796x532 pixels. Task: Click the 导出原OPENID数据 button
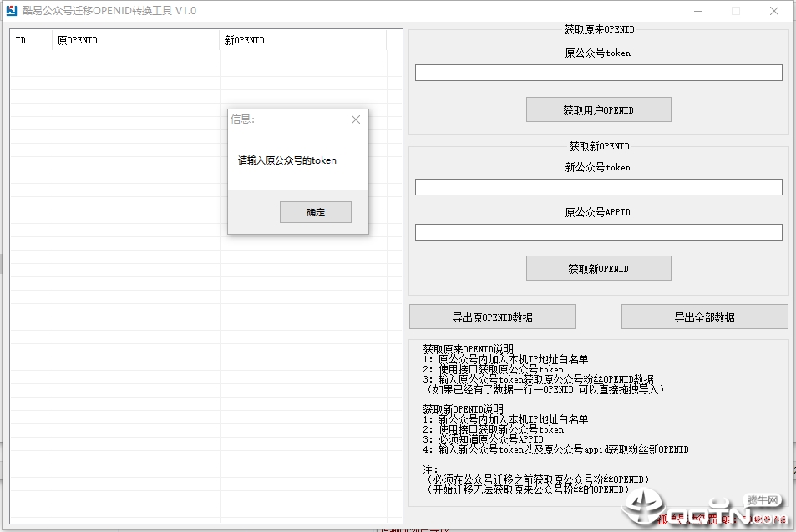[493, 317]
